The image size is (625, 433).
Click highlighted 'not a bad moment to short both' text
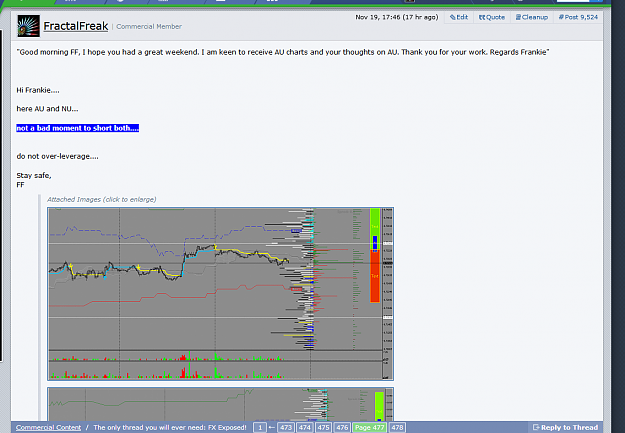point(77,128)
